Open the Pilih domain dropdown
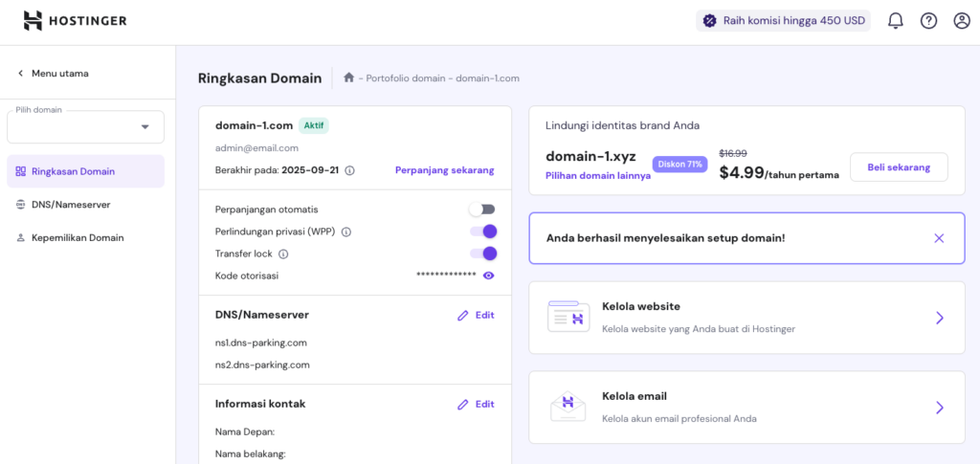This screenshot has width=980, height=464. point(85,127)
